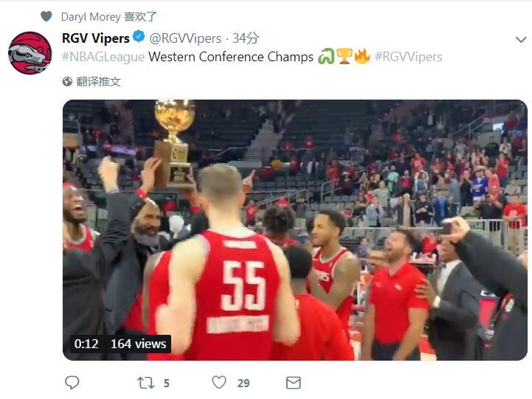This screenshot has width=532, height=399.
Task: Open the #NBAGLeague hashtag link
Action: tap(103, 57)
